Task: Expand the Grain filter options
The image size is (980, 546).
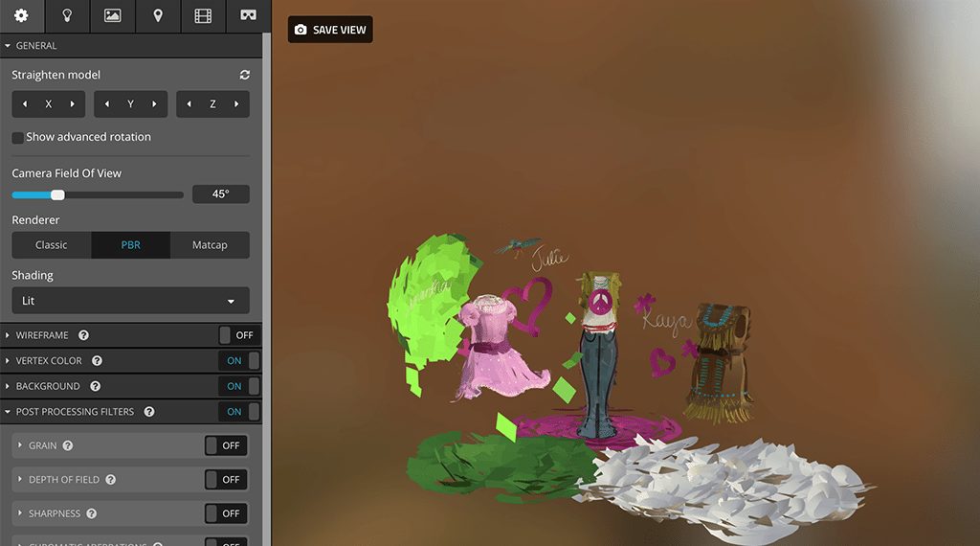Action: [20, 445]
